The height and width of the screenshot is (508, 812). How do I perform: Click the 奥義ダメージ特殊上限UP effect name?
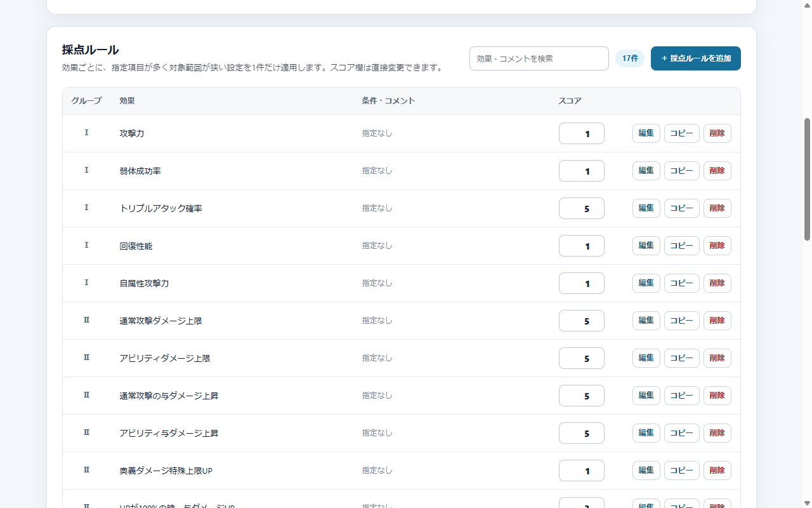pyautogui.click(x=166, y=471)
